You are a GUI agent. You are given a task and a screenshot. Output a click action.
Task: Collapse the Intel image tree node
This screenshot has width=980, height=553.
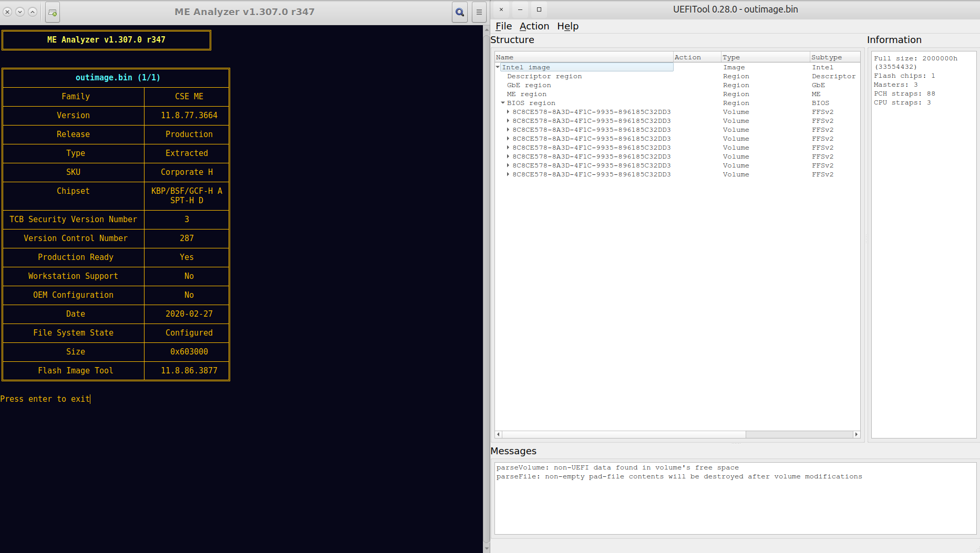498,67
